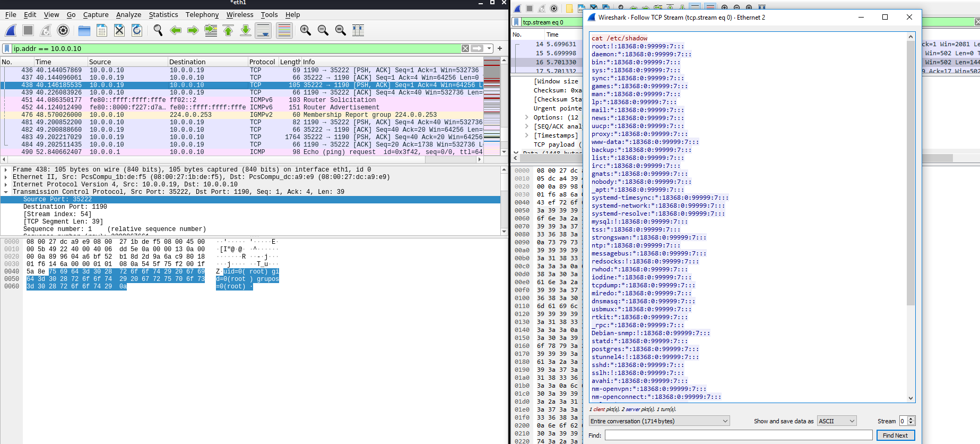The width and height of the screenshot is (980, 444).
Task: Open a capture file via the blue folder icon
Action: [x=84, y=31]
